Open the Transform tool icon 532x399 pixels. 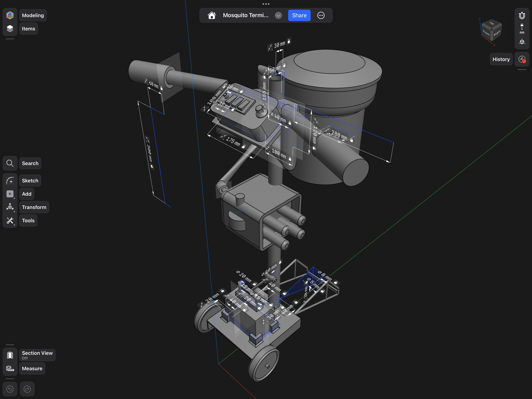(x=10, y=207)
